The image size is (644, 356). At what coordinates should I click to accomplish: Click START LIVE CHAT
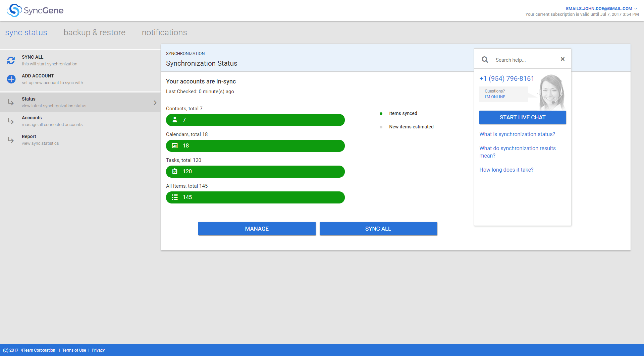click(522, 117)
